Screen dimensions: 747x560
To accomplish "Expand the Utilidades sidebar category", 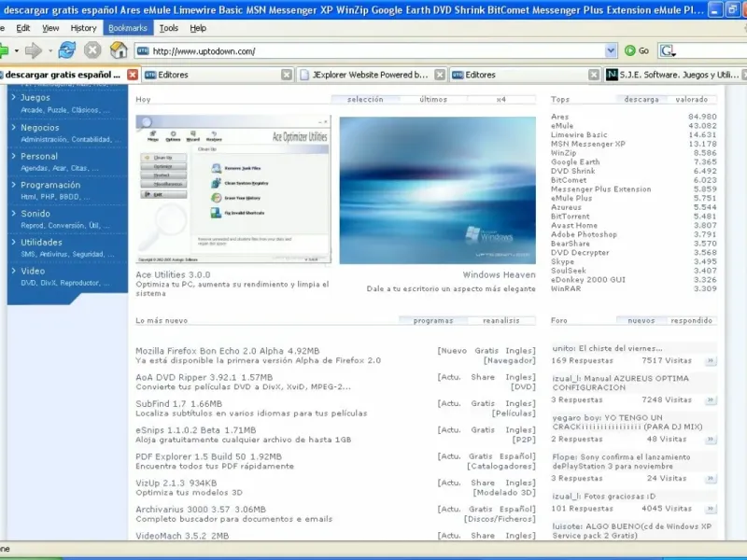I will [13, 242].
